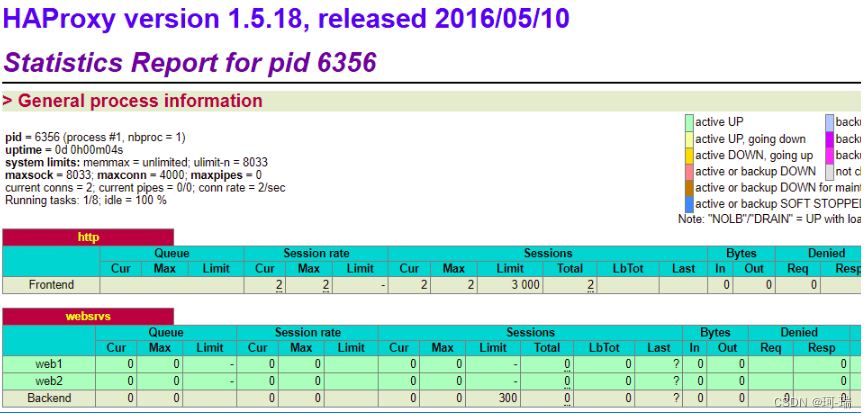Click the Last column header in http table
Viewport: 867px width, 418px height.
point(683,269)
